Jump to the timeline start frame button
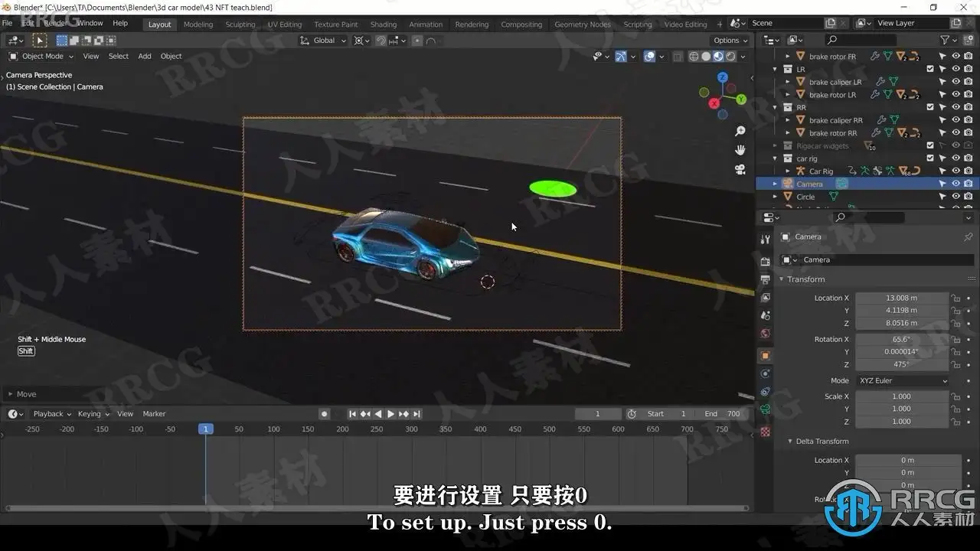The image size is (980, 551). pyautogui.click(x=352, y=414)
